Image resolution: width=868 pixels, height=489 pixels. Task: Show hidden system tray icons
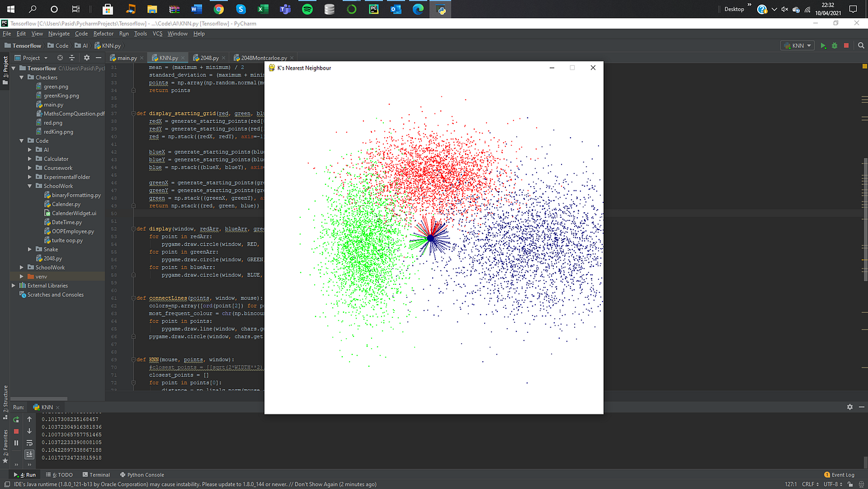(774, 9)
